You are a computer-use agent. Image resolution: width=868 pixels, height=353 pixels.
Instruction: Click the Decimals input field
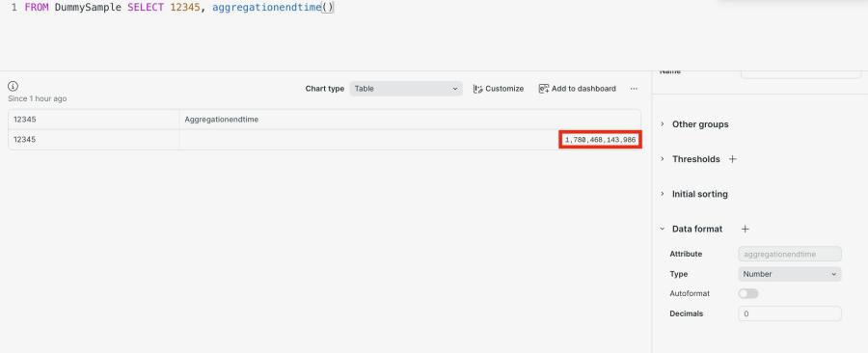coord(790,313)
